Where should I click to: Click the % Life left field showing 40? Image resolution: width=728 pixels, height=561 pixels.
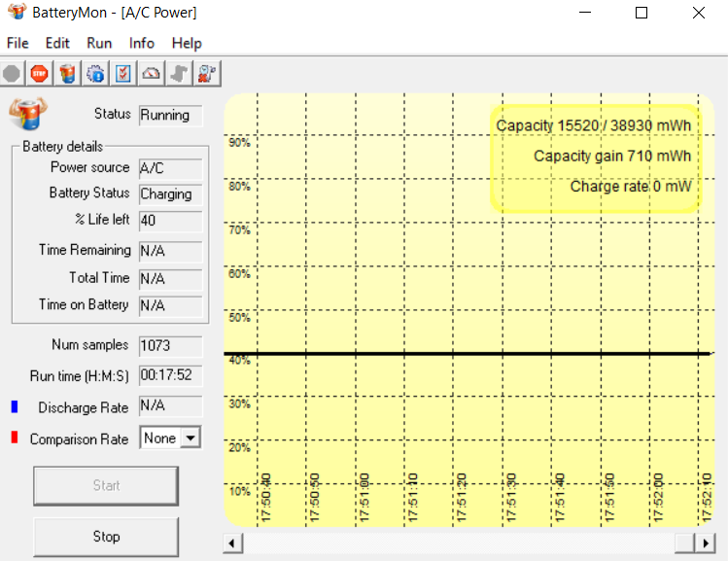pos(171,221)
